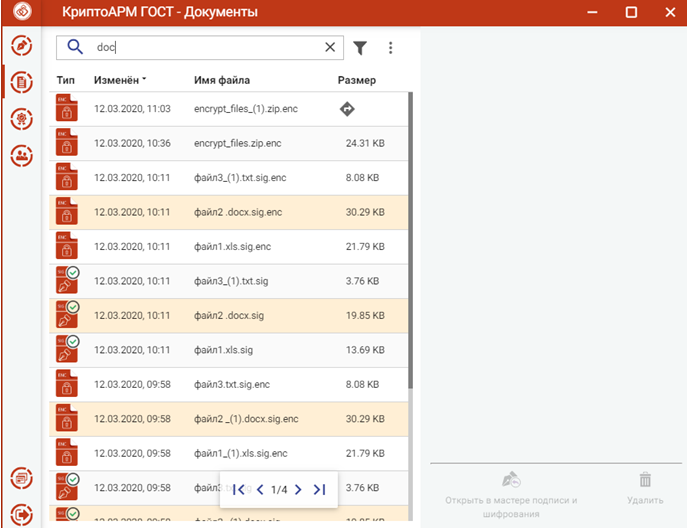Select file name файл3_(1).txt.sig.enc
Image resolution: width=687 pixels, height=528 pixels.
[x=240, y=177]
